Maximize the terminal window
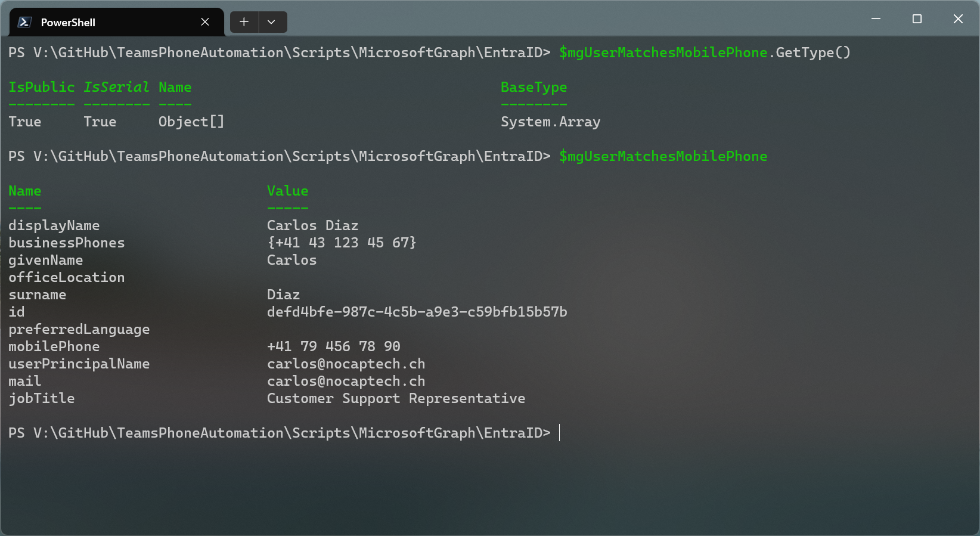Viewport: 980px width, 536px height. click(x=917, y=18)
